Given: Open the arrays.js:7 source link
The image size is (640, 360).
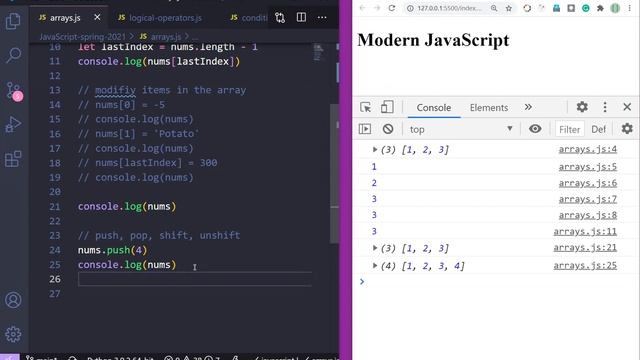Looking at the screenshot, I should point(587,199).
